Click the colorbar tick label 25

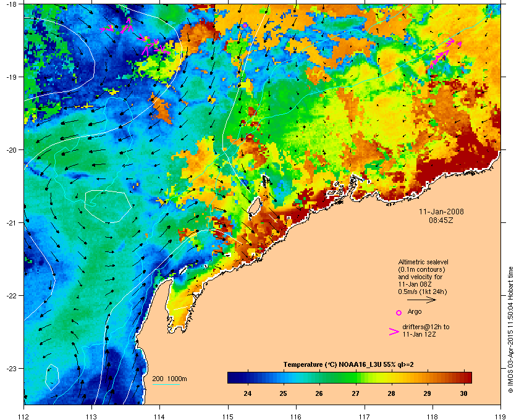coord(283,393)
